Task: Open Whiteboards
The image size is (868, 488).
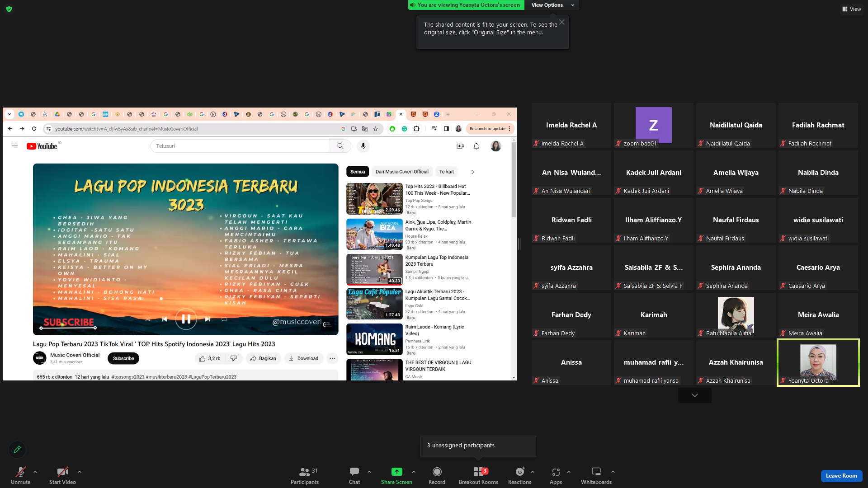Action: coord(596,475)
